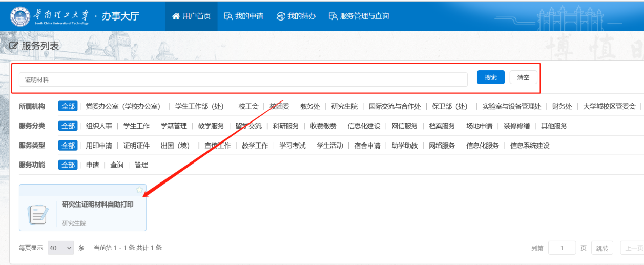Choose 学籍管理 service category
Screen dimensions: 644x265
pos(174,126)
